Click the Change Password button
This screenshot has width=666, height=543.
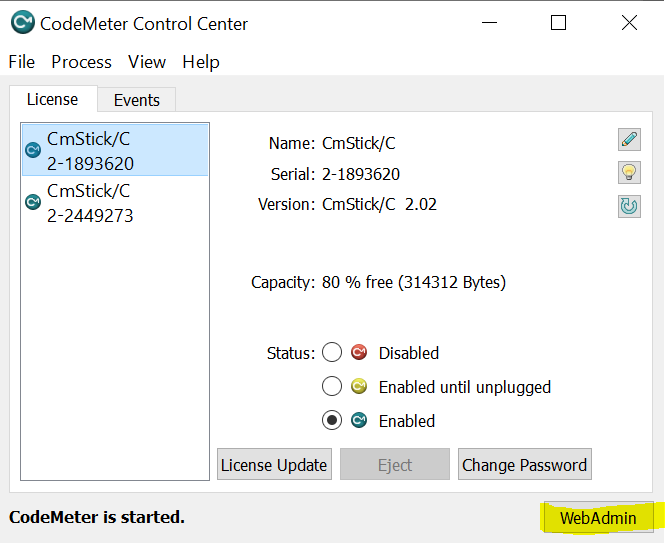(x=525, y=464)
